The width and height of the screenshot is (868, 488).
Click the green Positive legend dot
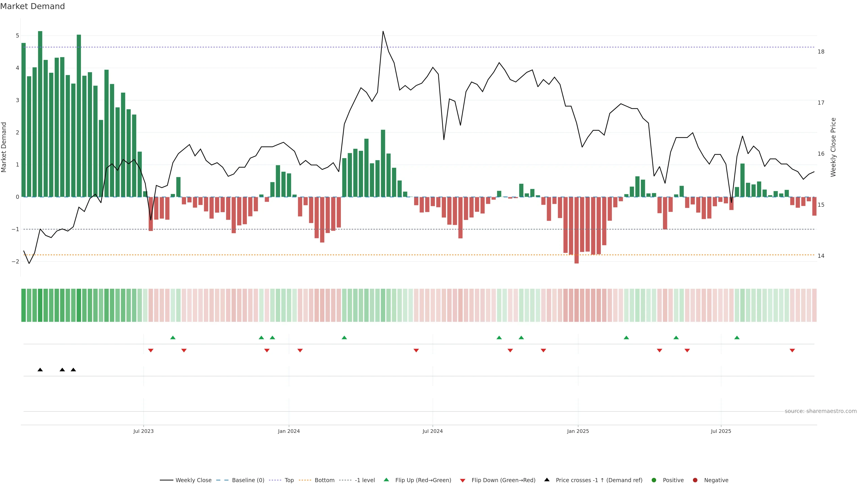tap(654, 480)
